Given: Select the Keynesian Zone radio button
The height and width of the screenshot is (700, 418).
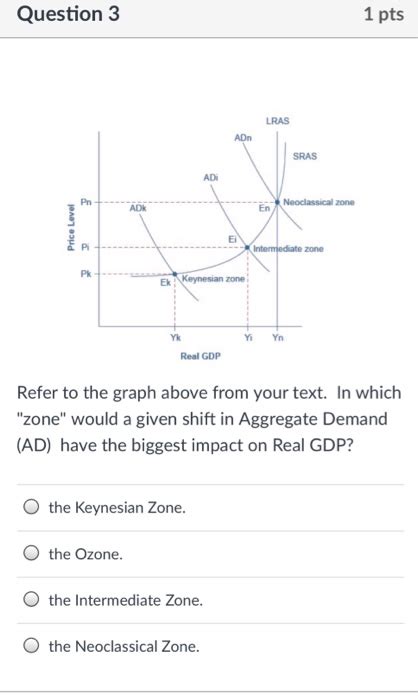Looking at the screenshot, I should coord(31,507).
